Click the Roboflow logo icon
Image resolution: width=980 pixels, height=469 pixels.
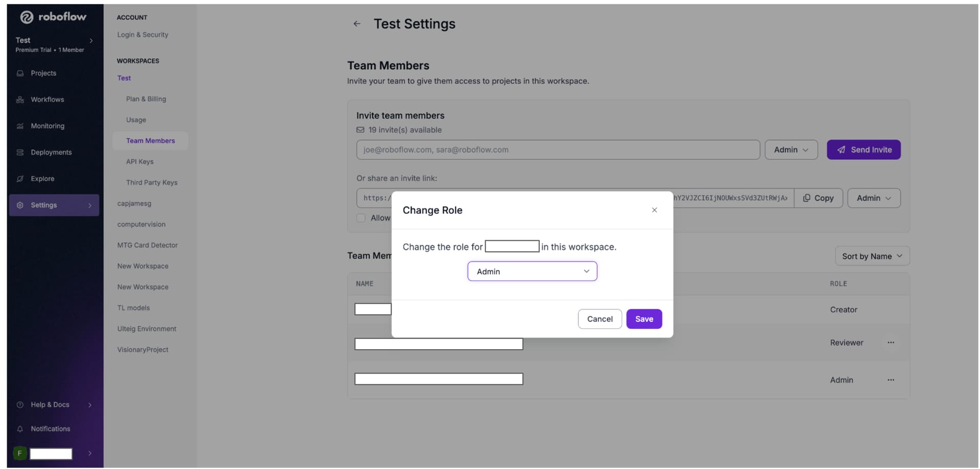tap(27, 17)
